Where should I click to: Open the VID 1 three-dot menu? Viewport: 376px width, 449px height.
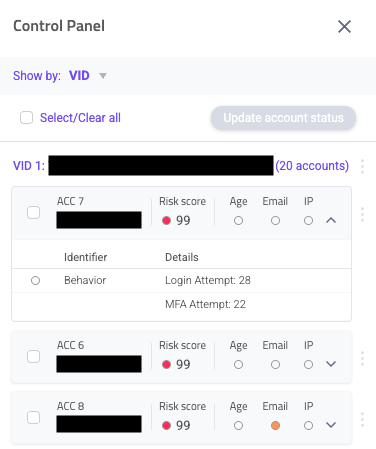tap(362, 166)
